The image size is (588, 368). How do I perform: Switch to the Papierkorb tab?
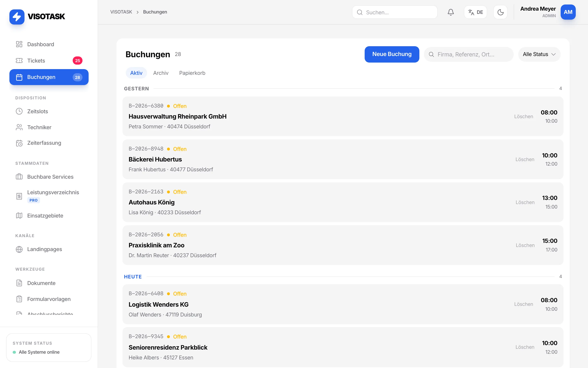[192, 73]
